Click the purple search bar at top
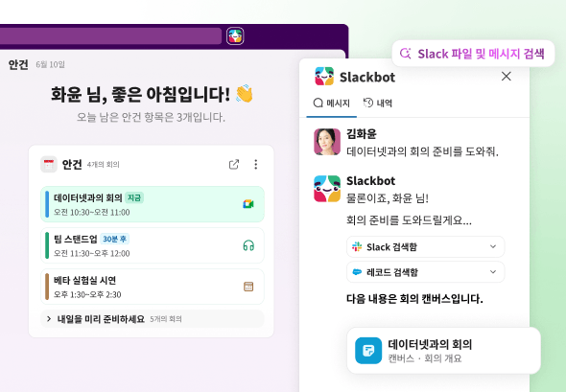Viewport: 566px width, 392px height. click(x=110, y=36)
